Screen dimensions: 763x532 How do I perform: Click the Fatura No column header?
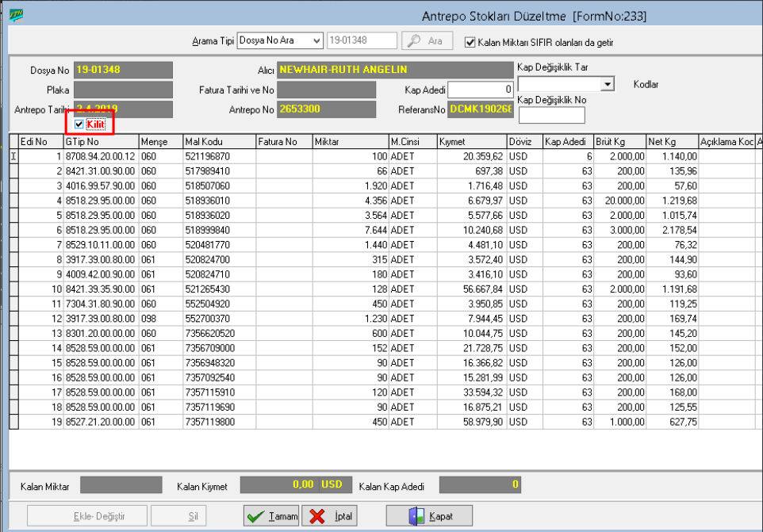pos(284,142)
